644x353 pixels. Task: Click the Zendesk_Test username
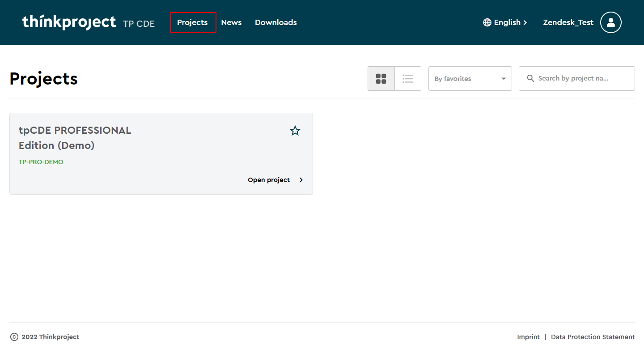point(568,22)
